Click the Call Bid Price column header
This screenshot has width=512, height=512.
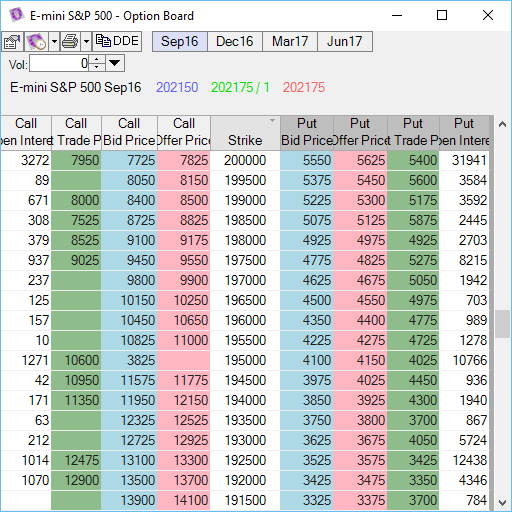tap(129, 133)
